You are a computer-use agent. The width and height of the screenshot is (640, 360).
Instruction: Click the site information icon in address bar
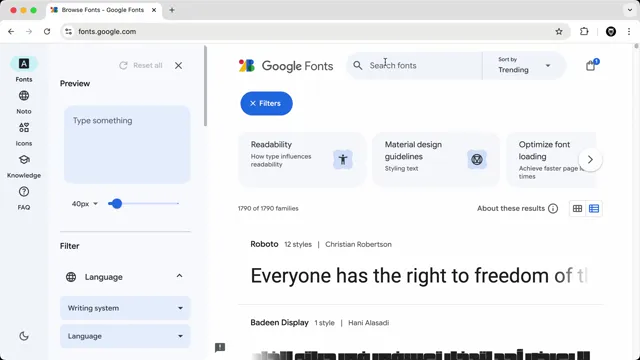[69, 31]
